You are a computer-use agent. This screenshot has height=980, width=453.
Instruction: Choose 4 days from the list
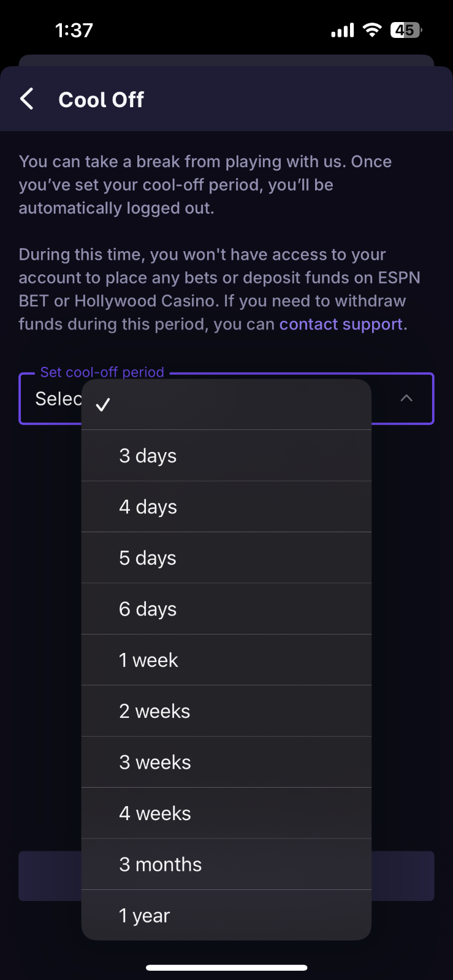[226, 507]
